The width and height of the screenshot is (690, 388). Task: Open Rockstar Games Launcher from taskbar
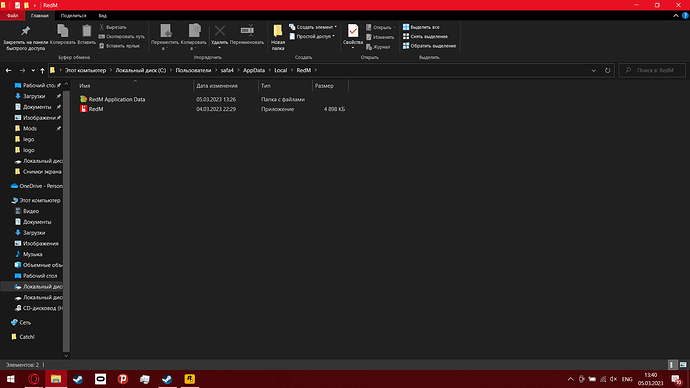click(190, 379)
